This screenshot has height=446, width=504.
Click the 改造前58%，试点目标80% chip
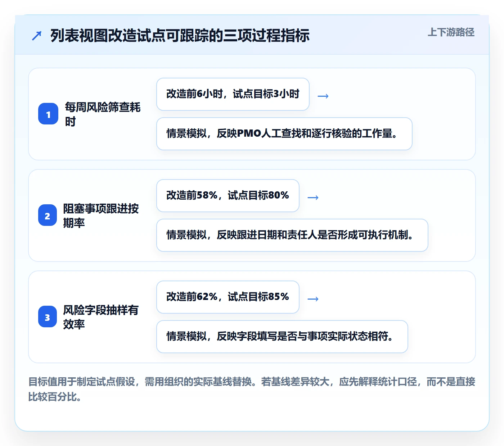point(228,196)
